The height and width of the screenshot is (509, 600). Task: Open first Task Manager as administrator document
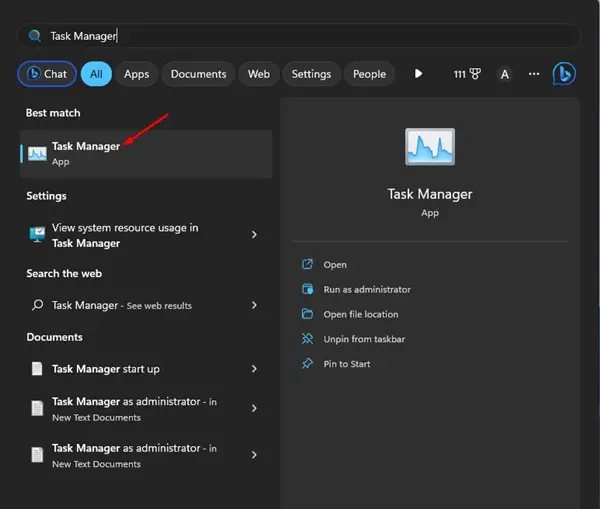coord(146,409)
